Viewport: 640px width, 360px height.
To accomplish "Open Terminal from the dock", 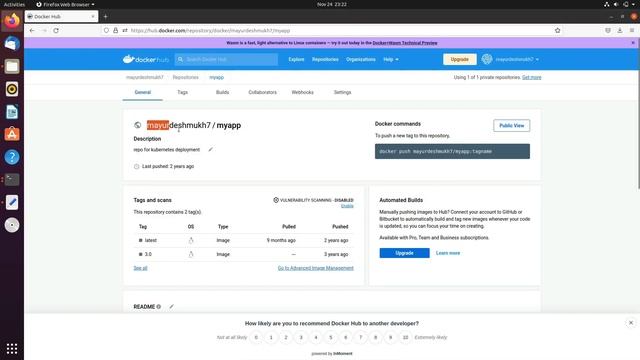I will pos(12,180).
